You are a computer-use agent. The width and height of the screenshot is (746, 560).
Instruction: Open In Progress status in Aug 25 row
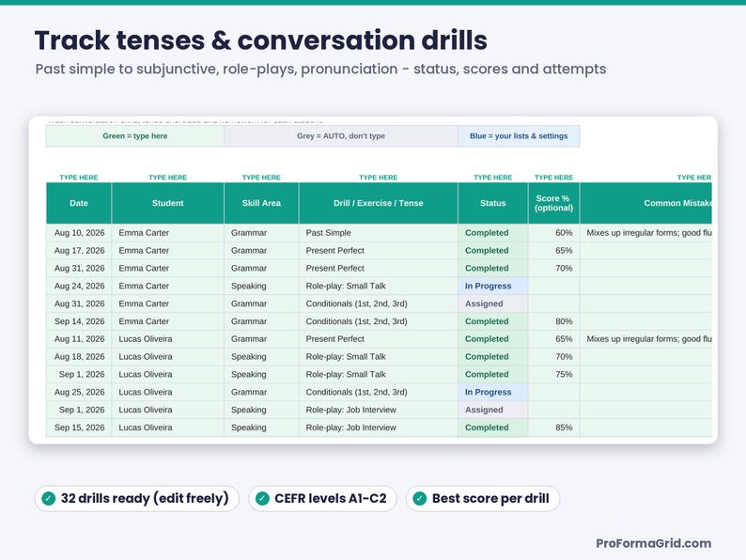coord(493,392)
